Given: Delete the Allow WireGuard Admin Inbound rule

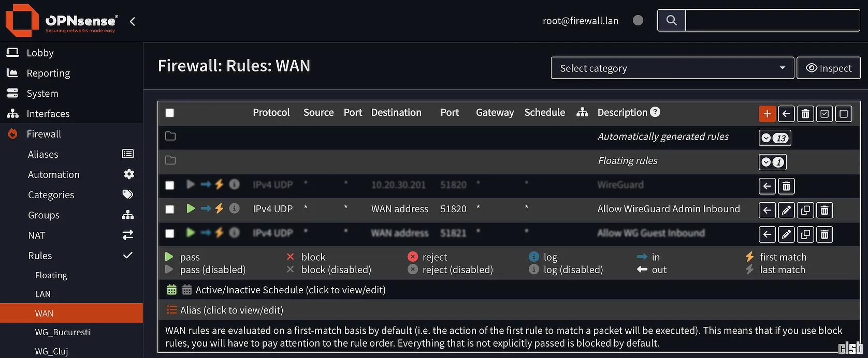Looking at the screenshot, I should click(824, 210).
